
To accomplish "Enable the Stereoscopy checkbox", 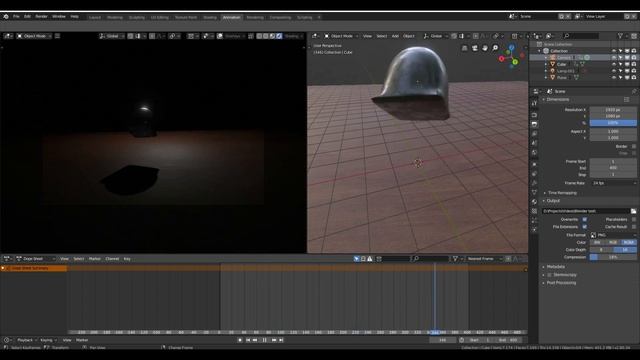I will coord(549,275).
